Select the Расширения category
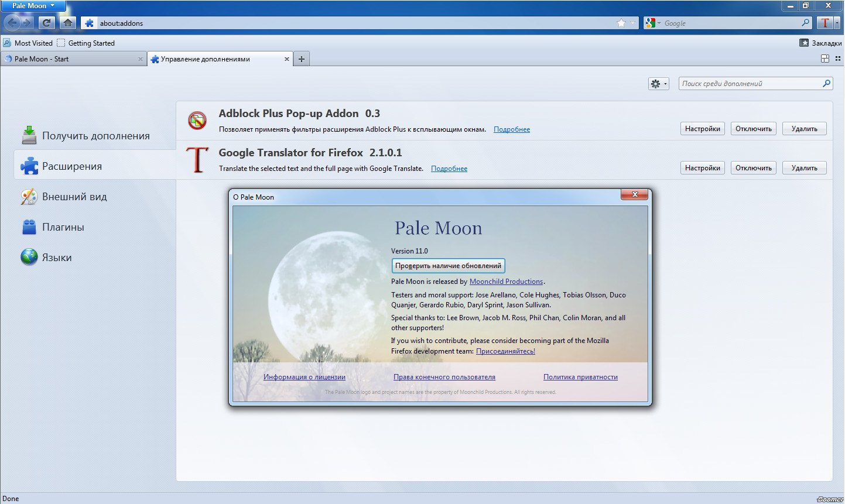This screenshot has width=845, height=504. (x=95, y=166)
